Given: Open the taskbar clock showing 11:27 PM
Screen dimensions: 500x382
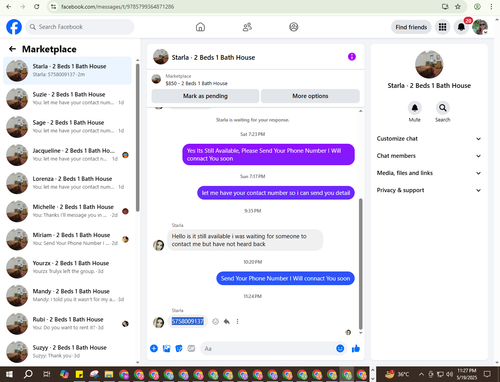Looking at the screenshot, I should (x=467, y=374).
